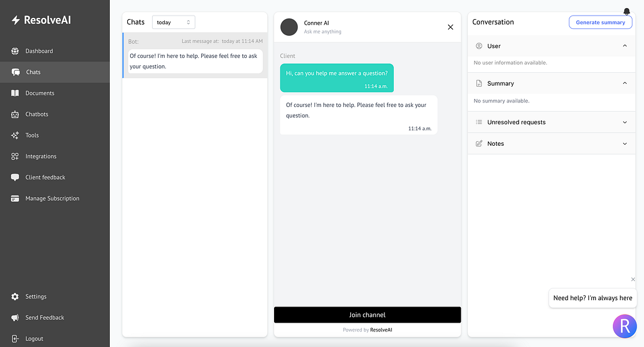Dismiss the Need help popup
This screenshot has height=347, width=644.
tap(633, 279)
